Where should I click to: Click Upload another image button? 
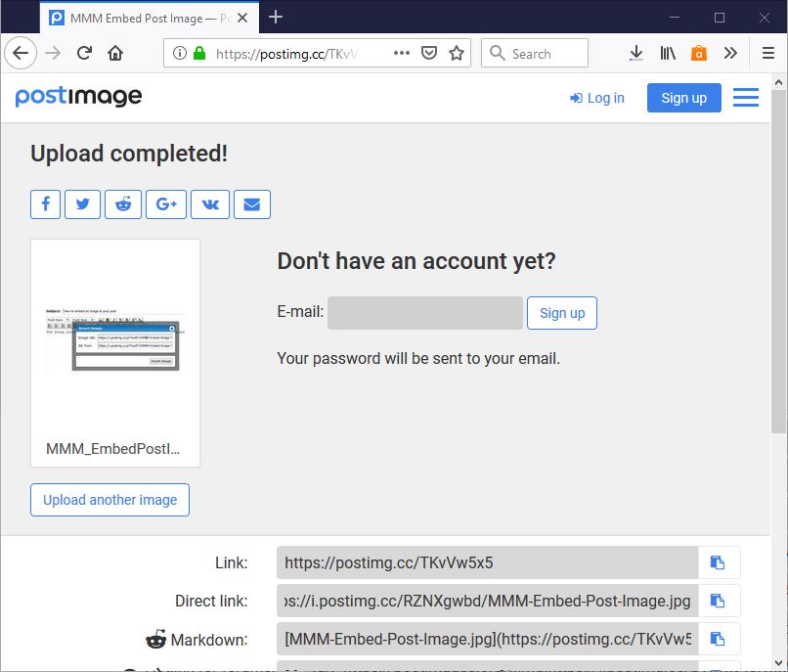pyautogui.click(x=109, y=500)
